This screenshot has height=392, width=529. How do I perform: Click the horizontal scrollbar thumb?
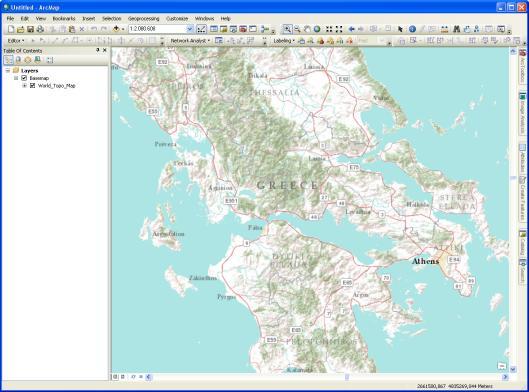(x=346, y=377)
